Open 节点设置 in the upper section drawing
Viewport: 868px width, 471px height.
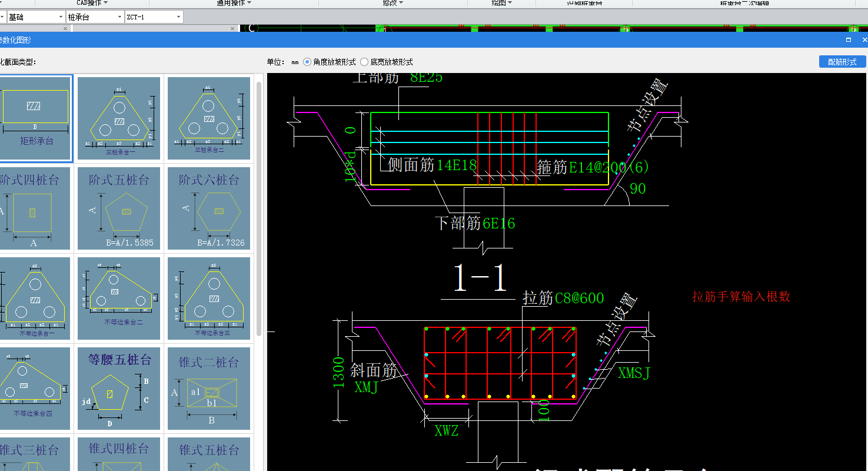tap(648, 105)
